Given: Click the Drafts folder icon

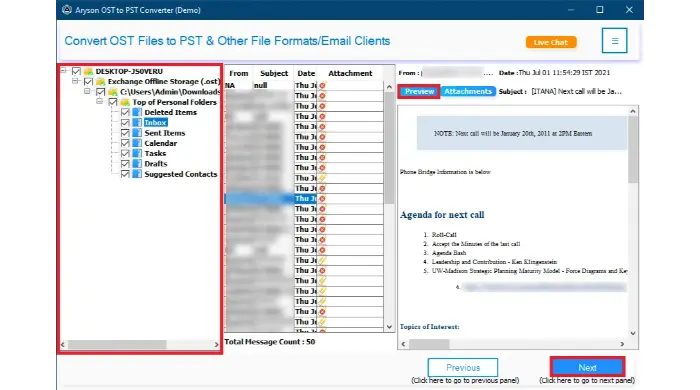Looking at the screenshot, I should tap(137, 164).
